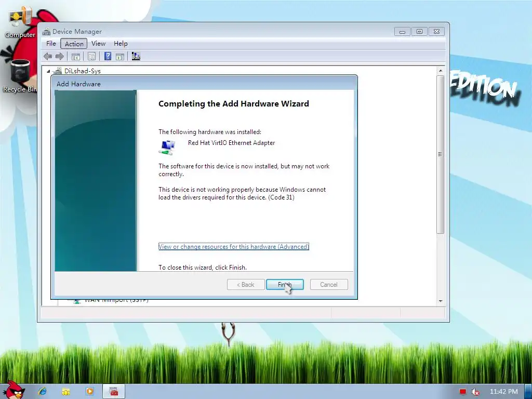Click the Forward arrow in Device Manager toolbar
The width and height of the screenshot is (532, 399).
59,56
